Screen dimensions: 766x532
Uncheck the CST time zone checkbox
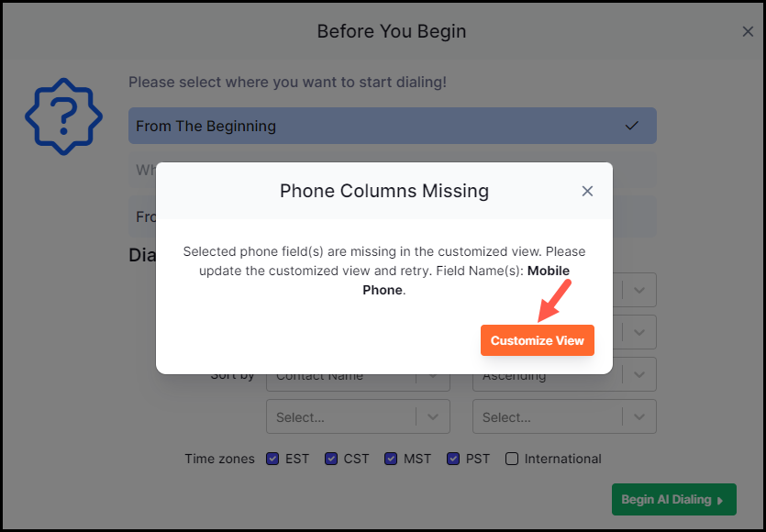331,459
